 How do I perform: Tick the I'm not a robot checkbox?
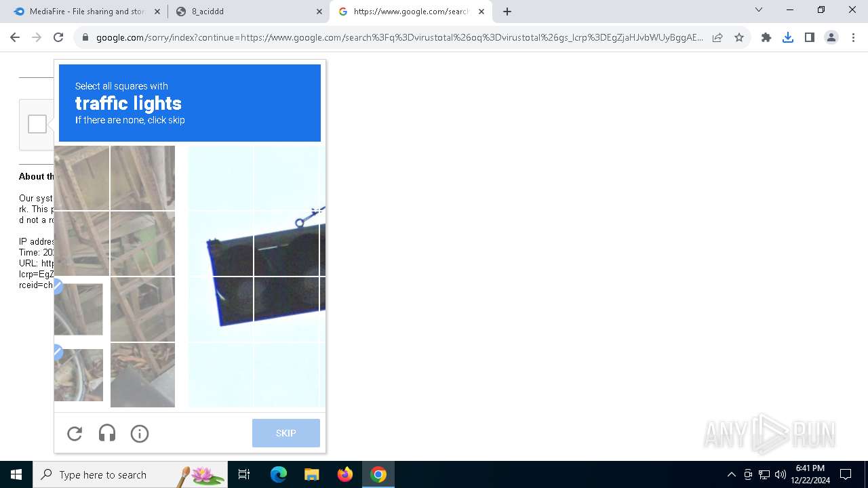coord(37,124)
